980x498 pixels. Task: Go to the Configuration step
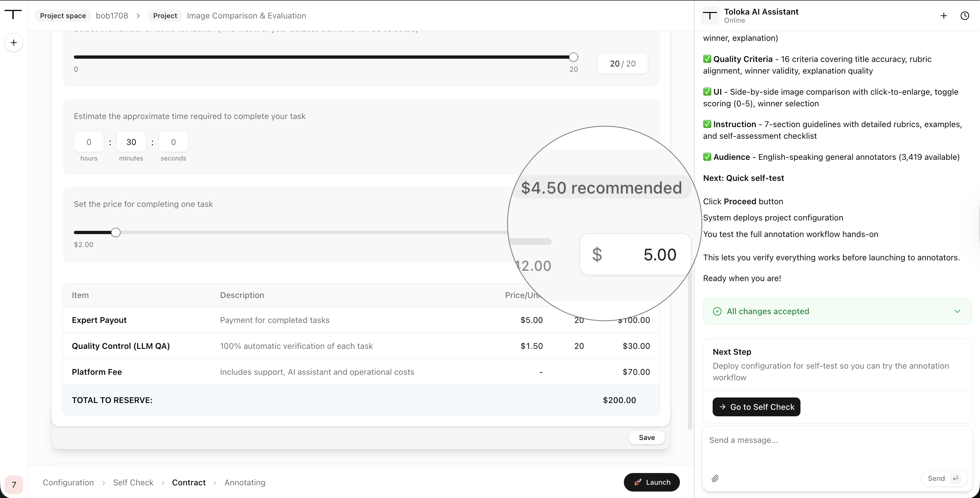(x=68, y=482)
